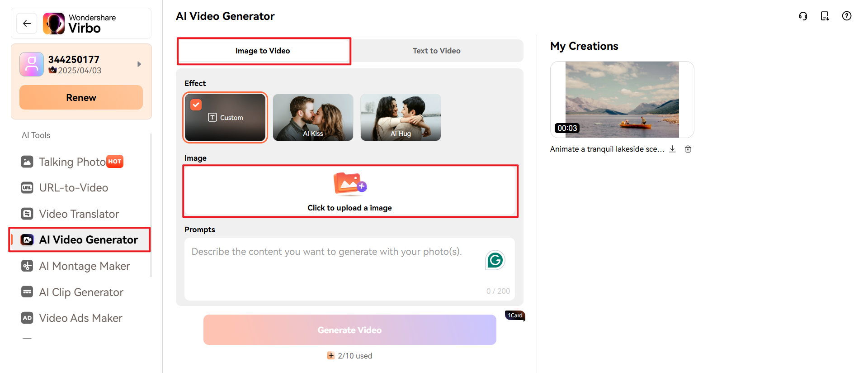This screenshot has height=373, width=868.
Task: Select the AI Hug effect
Action: pyautogui.click(x=401, y=117)
